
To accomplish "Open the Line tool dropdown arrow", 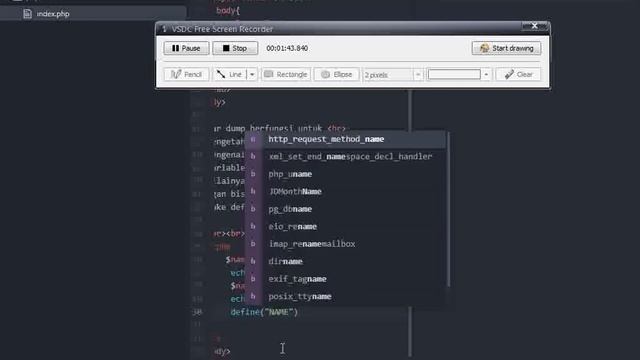I will coord(252,74).
